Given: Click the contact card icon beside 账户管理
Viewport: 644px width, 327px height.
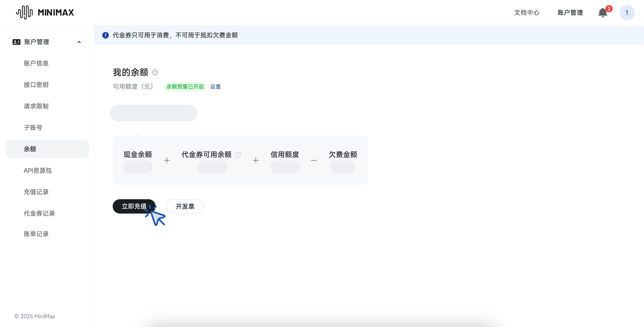Looking at the screenshot, I should (16, 42).
